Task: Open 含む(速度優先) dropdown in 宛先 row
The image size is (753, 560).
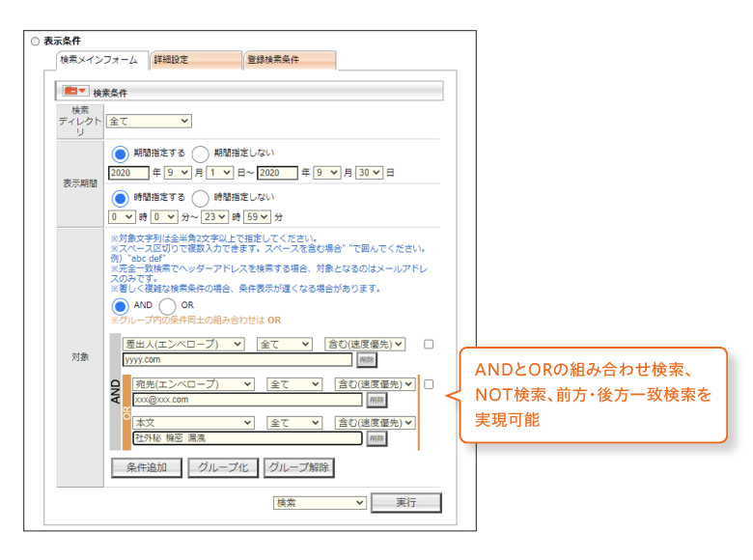Action: tap(375, 384)
